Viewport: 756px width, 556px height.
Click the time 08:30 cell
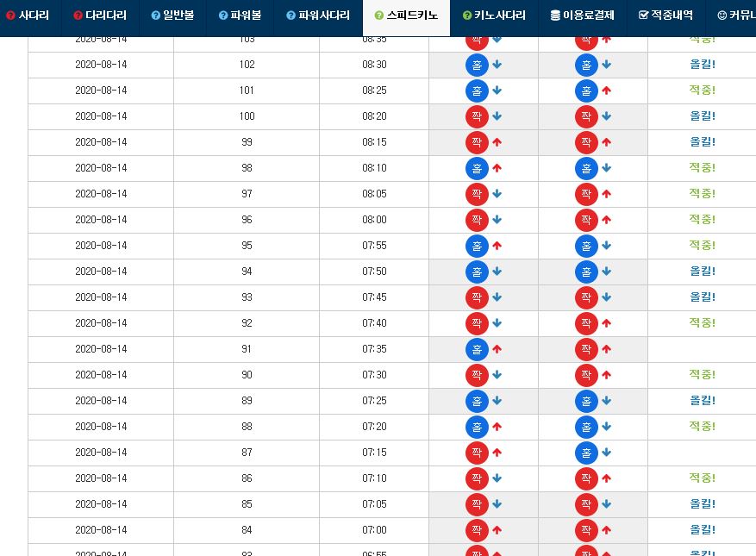374,65
